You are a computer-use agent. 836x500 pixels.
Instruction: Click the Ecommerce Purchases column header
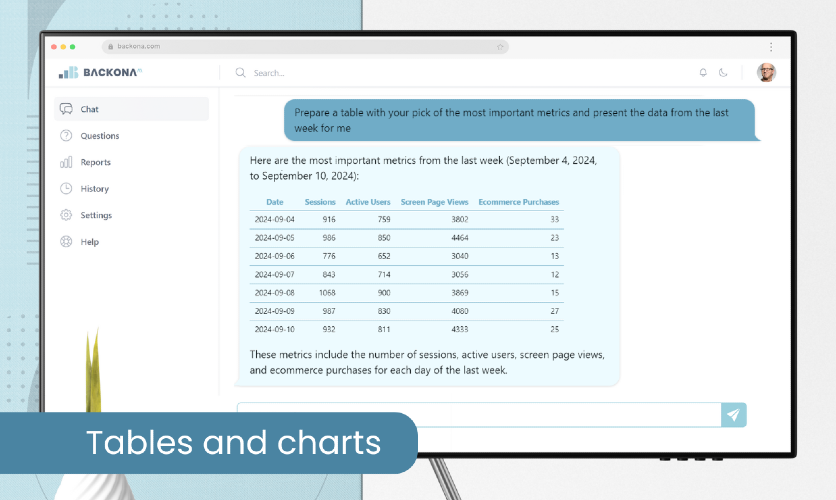click(x=519, y=202)
